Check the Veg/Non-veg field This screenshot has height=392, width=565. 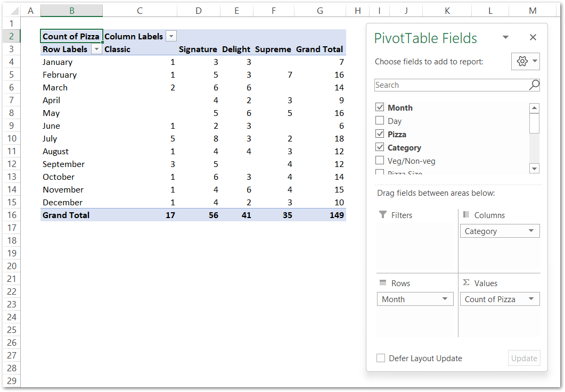pyautogui.click(x=380, y=161)
